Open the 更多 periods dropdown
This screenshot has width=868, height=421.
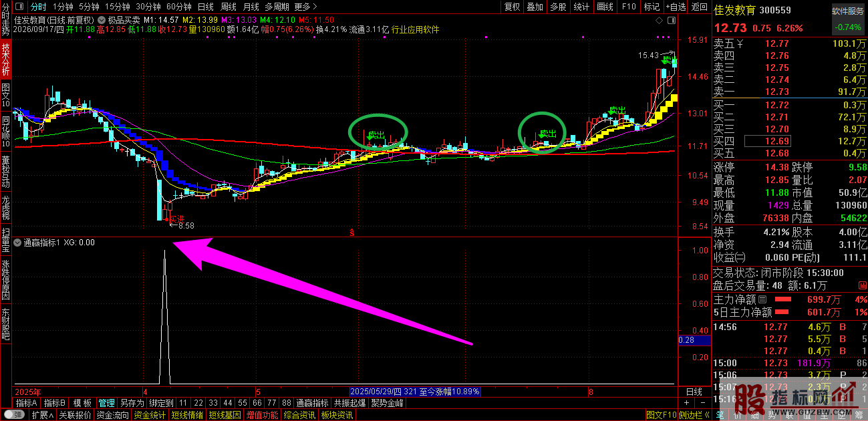[x=305, y=7]
